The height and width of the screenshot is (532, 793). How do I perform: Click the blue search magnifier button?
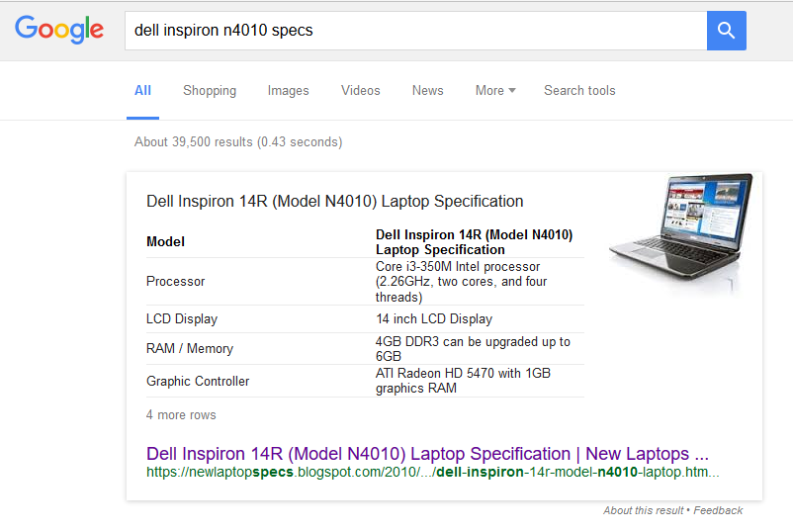[x=726, y=31]
